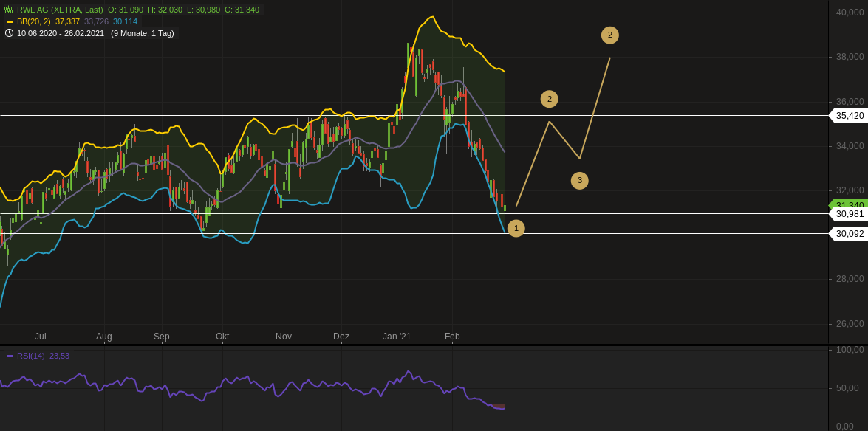Click the yellow BB indicator line icon

10,22
